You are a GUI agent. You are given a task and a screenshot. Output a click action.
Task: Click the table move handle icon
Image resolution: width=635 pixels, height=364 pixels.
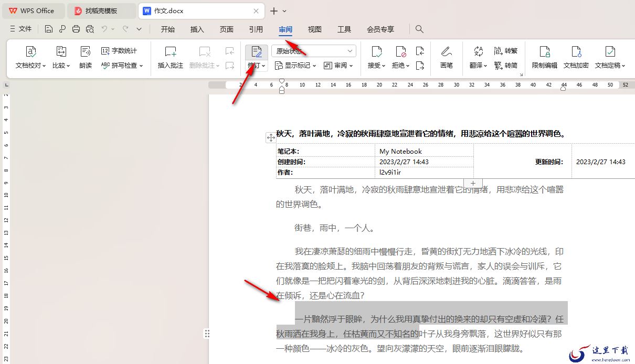click(271, 137)
